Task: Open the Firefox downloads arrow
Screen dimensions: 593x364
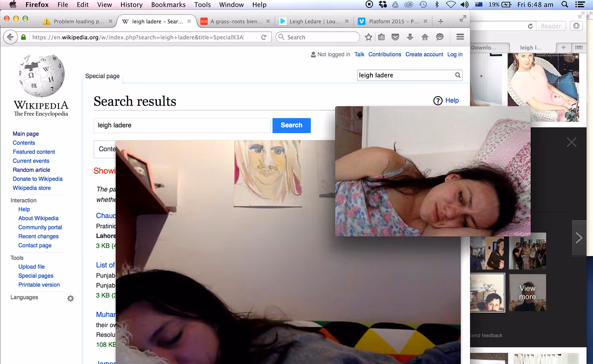Action: click(x=410, y=37)
